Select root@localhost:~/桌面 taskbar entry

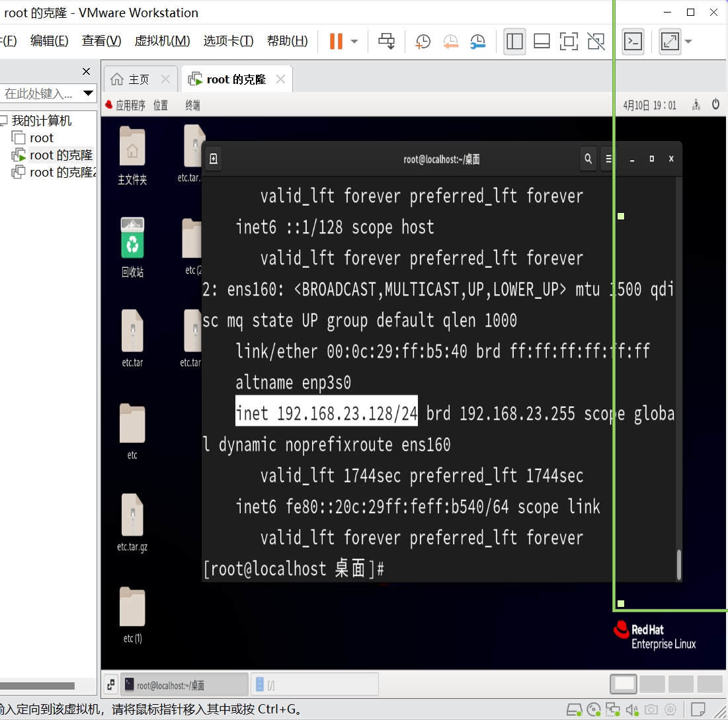pyautogui.click(x=184, y=685)
